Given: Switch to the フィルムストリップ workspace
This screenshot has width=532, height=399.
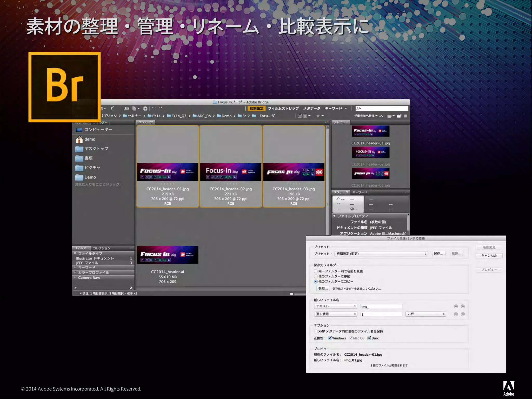Looking at the screenshot, I should click(283, 108).
